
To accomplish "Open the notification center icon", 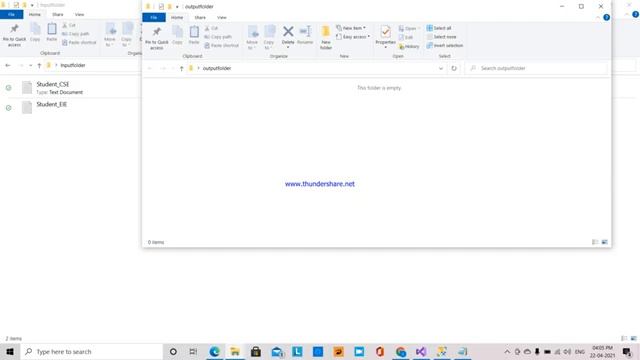I will tap(627, 351).
